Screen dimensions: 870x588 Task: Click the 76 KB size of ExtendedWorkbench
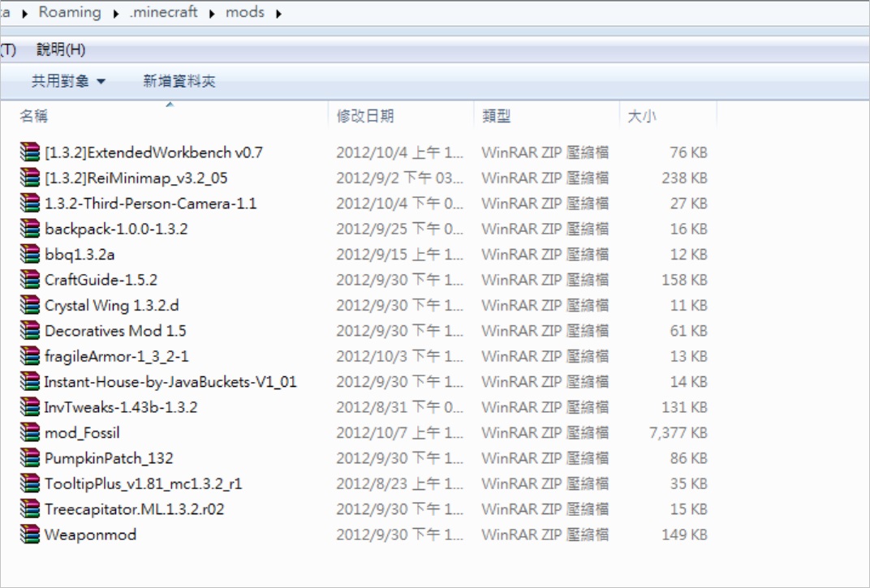coord(688,152)
